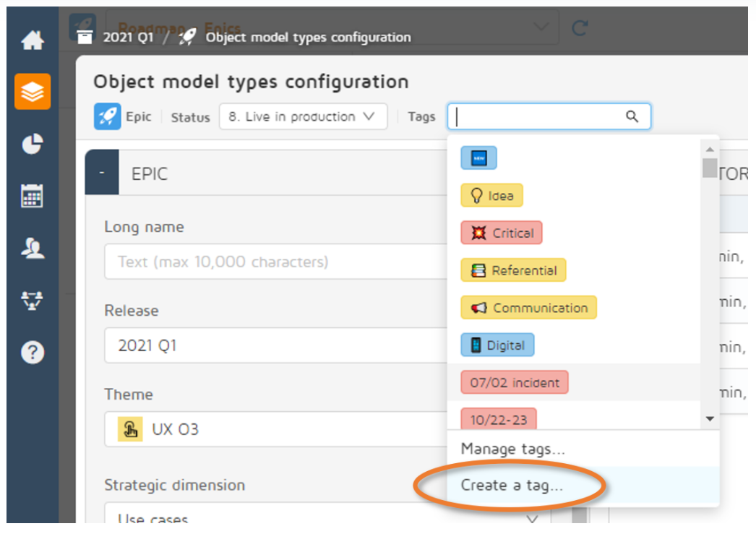Collapse the EPIC section with minus button
This screenshot has width=756, height=534.
(102, 174)
